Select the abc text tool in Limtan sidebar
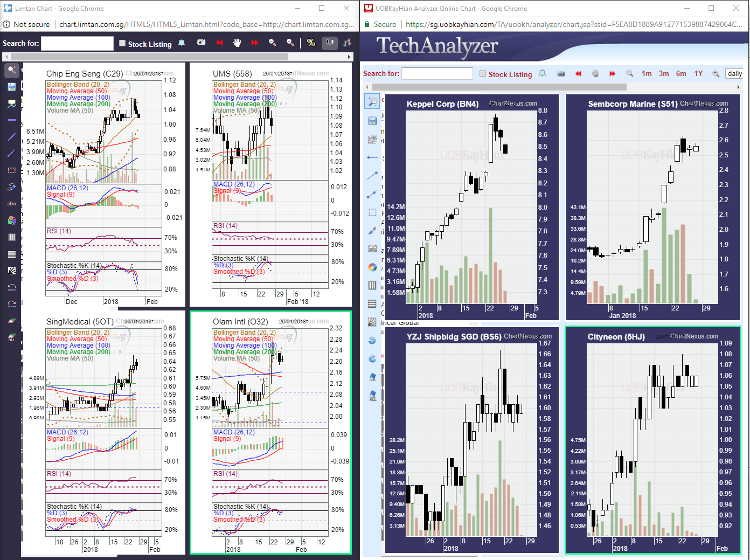The image size is (750, 560). point(12,204)
